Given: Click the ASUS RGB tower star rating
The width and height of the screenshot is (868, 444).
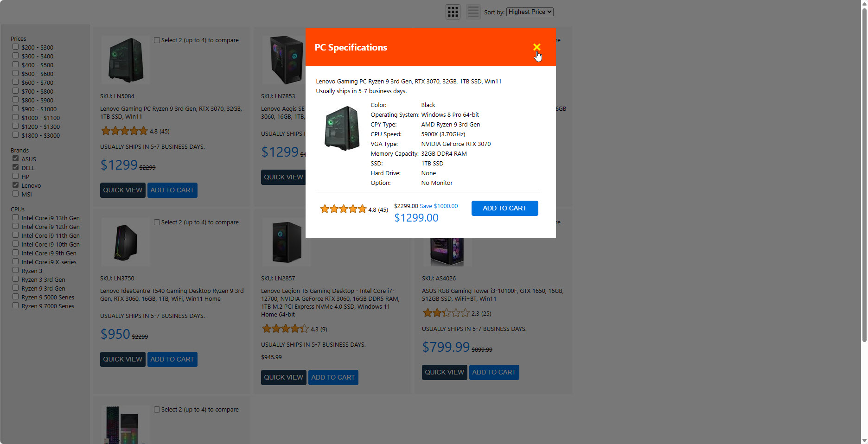Looking at the screenshot, I should [x=446, y=313].
